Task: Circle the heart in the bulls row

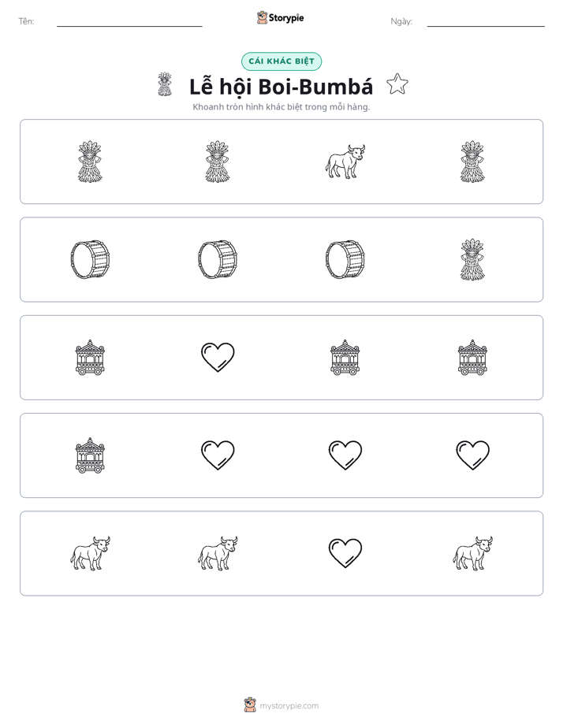Action: [x=345, y=553]
